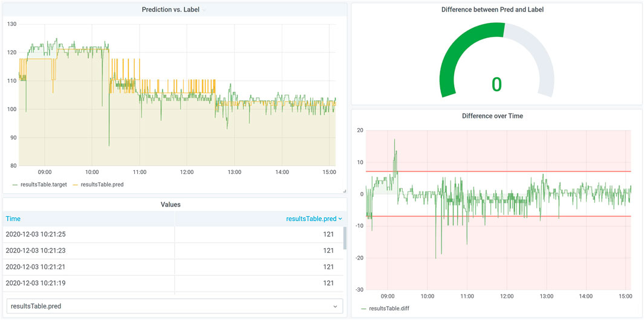Open the yellow resultsTable.pred color swatch
Viewport: 644px width, 320px height.
point(76,185)
